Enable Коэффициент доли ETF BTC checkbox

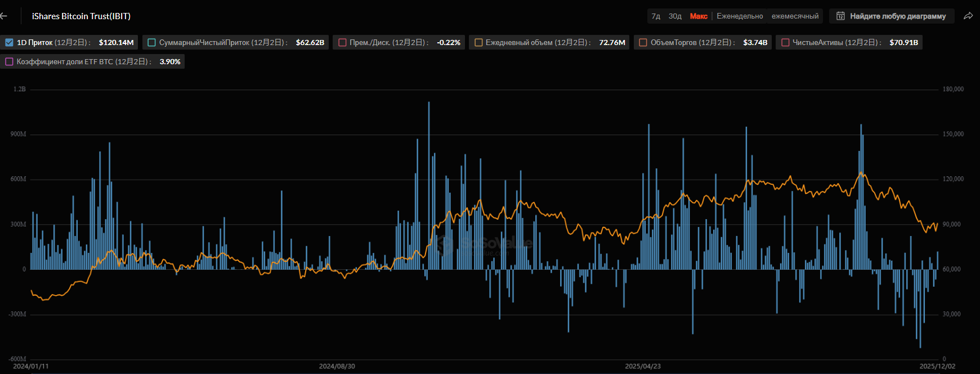(x=9, y=62)
